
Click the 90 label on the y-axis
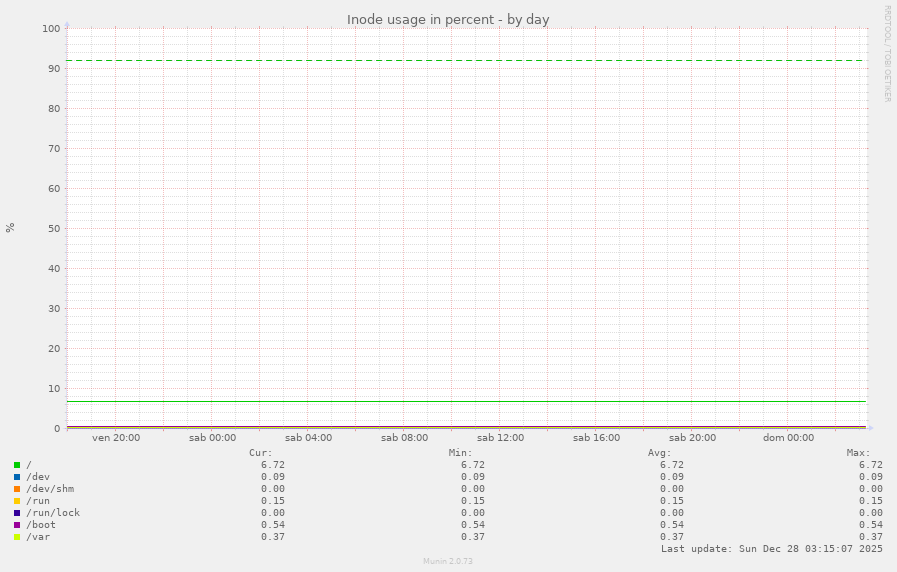[x=54, y=69]
